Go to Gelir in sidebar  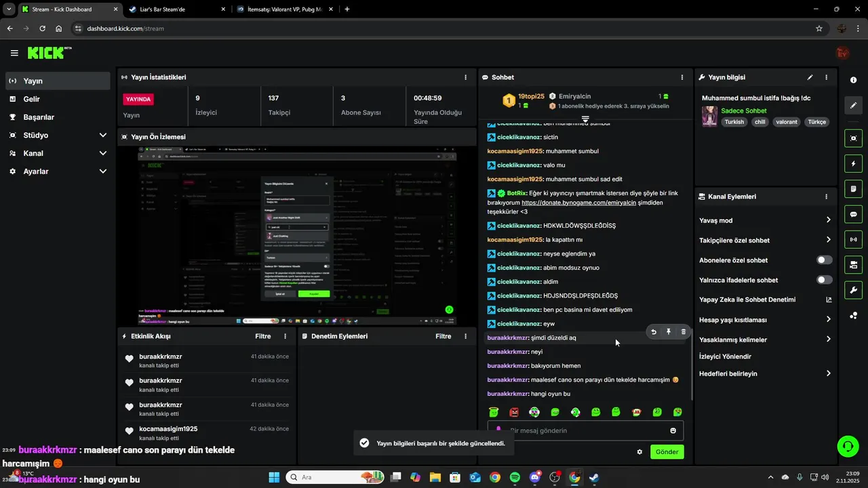[58, 99]
